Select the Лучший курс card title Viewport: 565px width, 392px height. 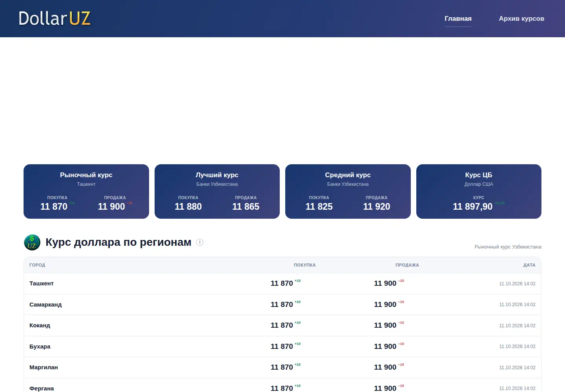coord(217,175)
